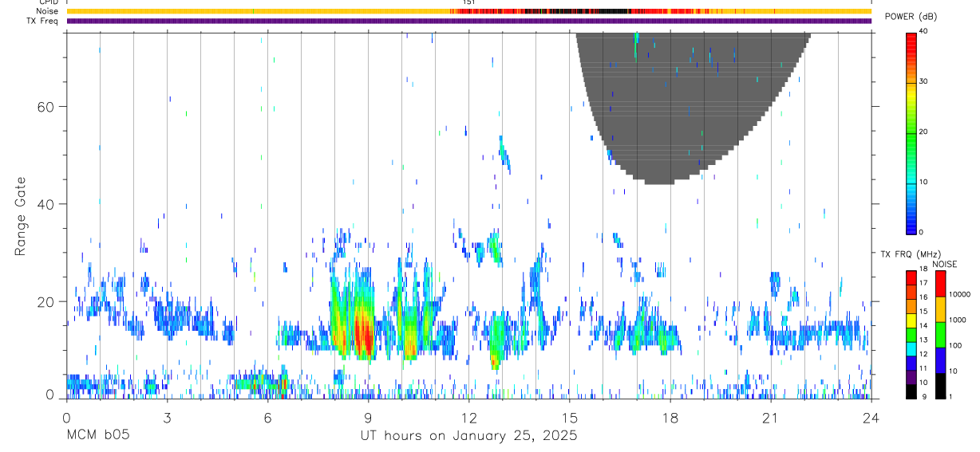Click the 9 tick on UT hours axis
This screenshot has height=452, width=980.
tap(368, 417)
